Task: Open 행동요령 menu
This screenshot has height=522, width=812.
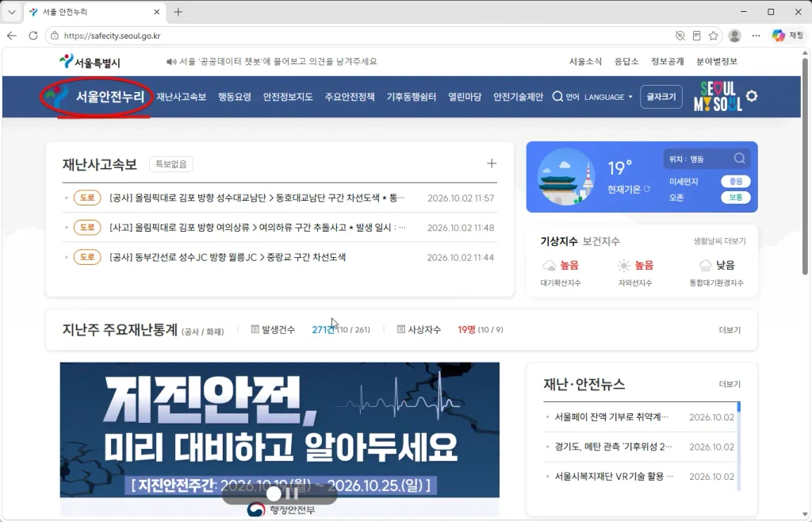Action: [x=235, y=97]
